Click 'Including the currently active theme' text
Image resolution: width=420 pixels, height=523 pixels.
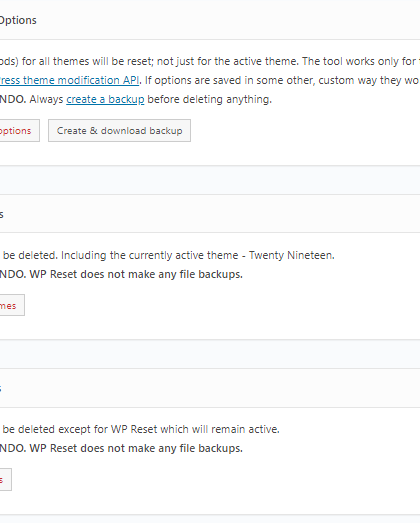coord(149,255)
